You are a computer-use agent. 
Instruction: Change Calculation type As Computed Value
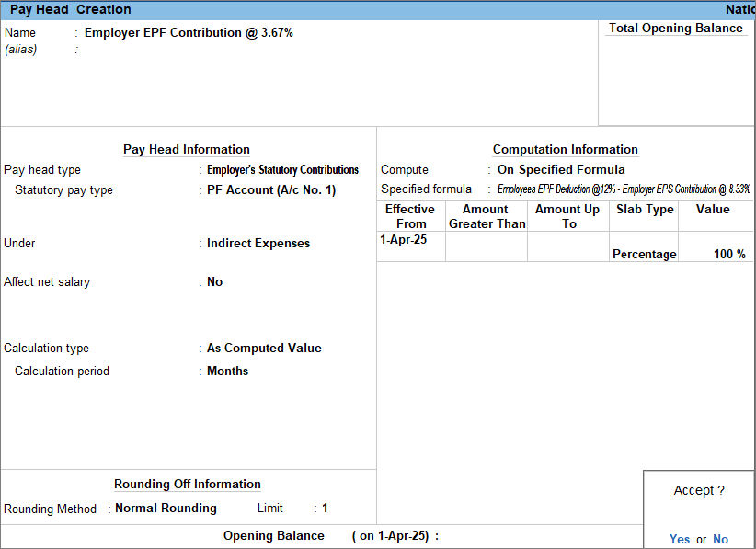(x=264, y=349)
